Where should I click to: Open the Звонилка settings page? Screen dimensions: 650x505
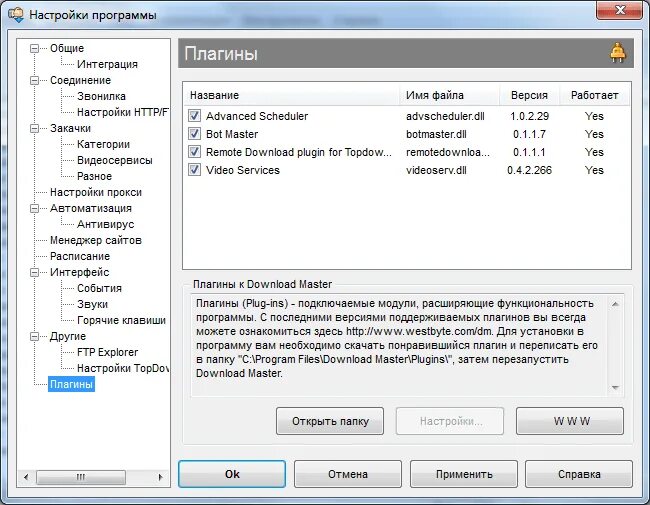coord(101,96)
